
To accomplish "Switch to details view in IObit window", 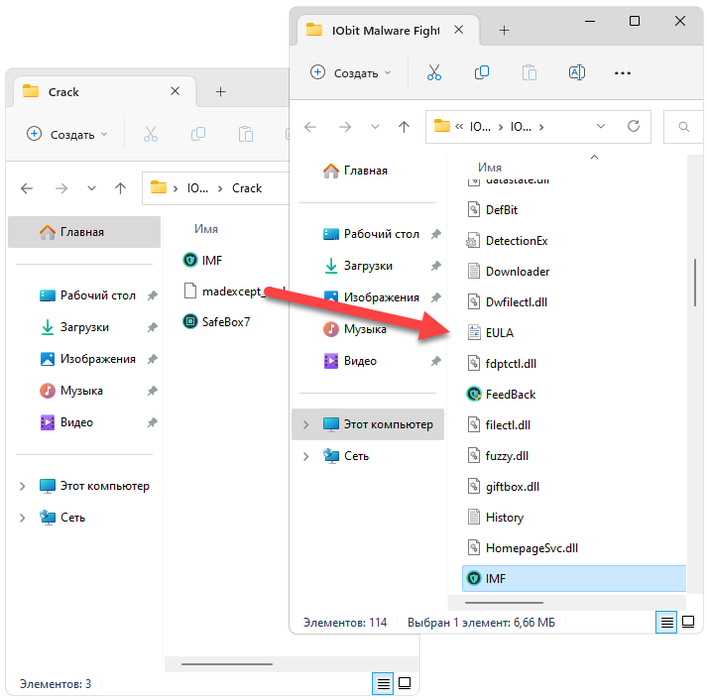I will 666,622.
